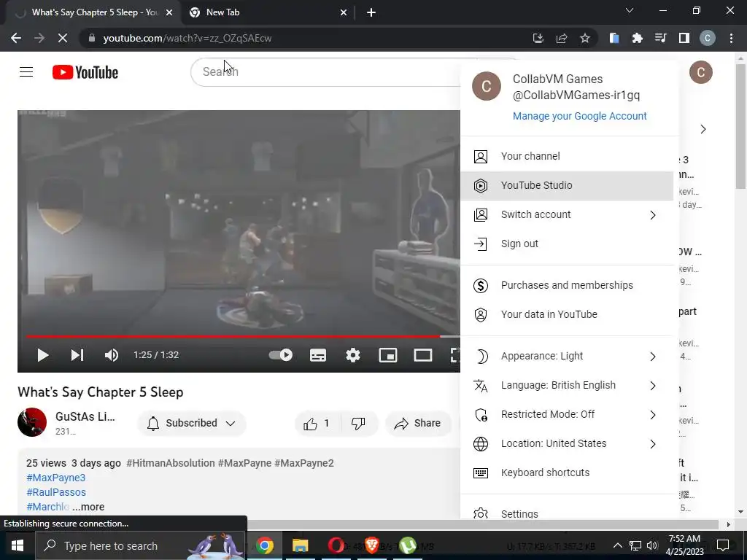Expand Location: United States options
The image size is (747, 560).
pos(567,444)
